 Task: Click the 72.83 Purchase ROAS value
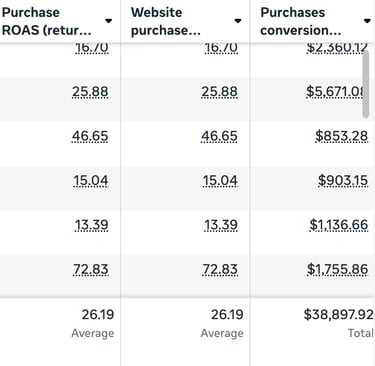91,269
